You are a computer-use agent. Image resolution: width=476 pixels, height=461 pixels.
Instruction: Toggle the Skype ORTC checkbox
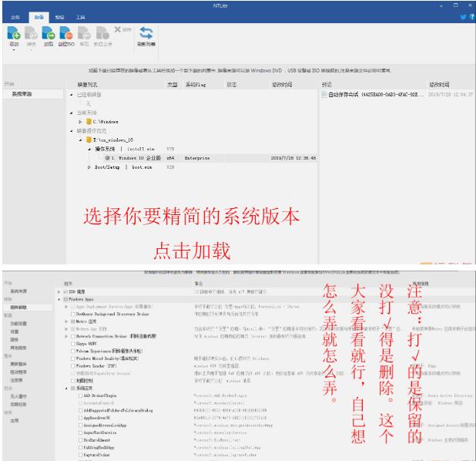[73, 344]
